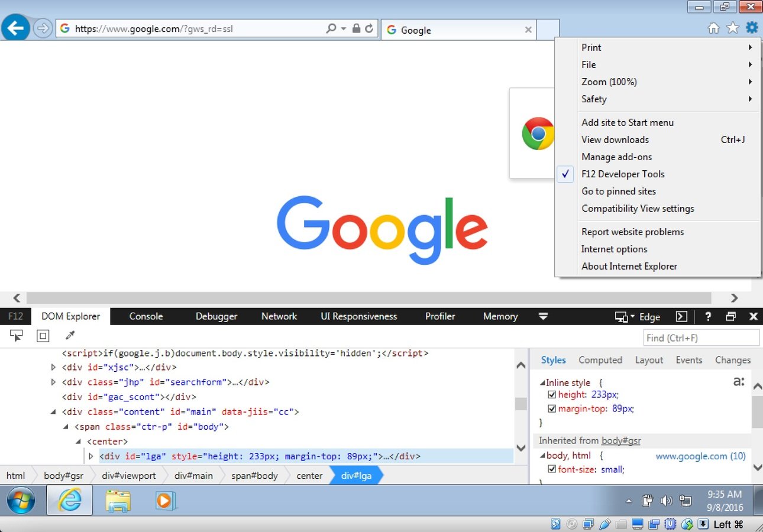Select Internet options from menu
This screenshot has width=763, height=532.
(x=657, y=249)
